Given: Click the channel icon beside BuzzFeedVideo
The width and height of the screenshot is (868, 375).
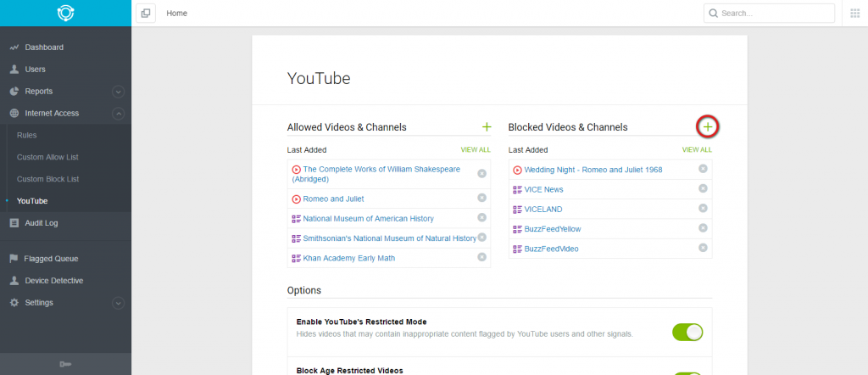Looking at the screenshot, I should (518, 249).
